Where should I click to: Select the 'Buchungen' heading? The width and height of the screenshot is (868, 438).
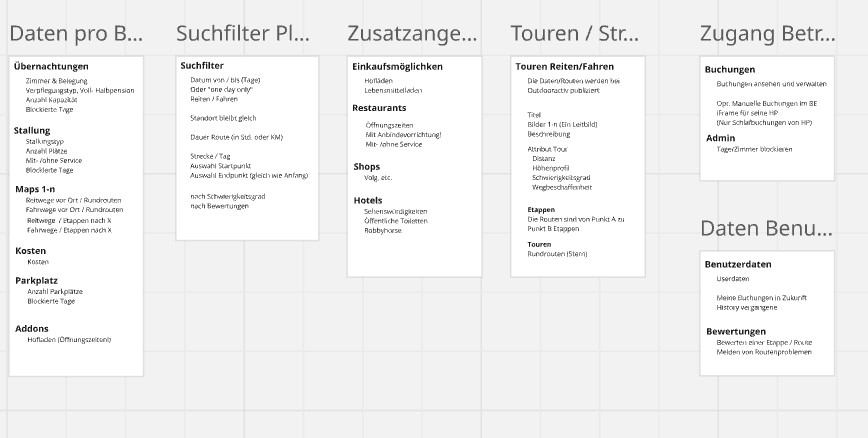[730, 70]
